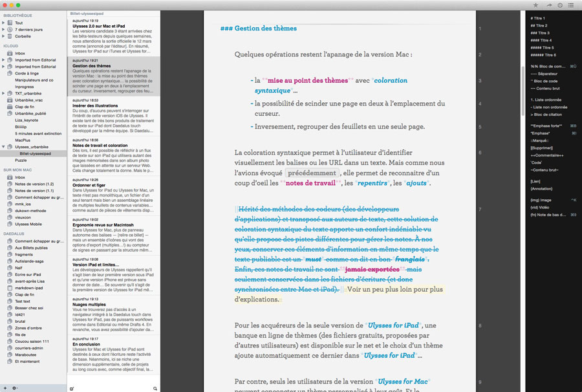This screenshot has width=582, height=392.
Task: Open the share/export arrow icon
Action: (x=549, y=5)
